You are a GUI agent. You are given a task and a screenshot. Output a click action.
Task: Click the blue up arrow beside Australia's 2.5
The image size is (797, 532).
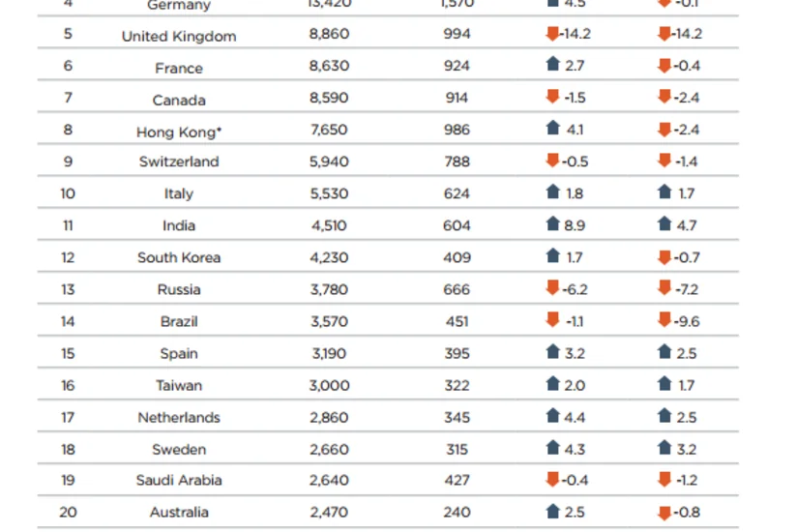pos(552,511)
